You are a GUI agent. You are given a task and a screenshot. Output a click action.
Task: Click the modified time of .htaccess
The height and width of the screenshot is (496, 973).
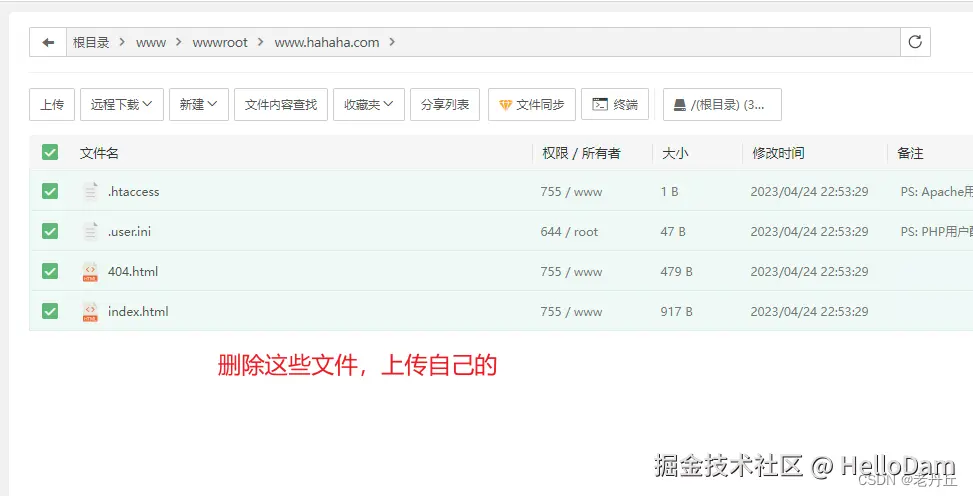tap(809, 192)
